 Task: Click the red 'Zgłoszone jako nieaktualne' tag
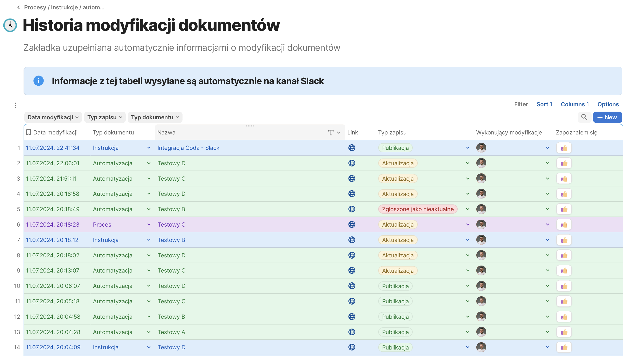point(417,209)
